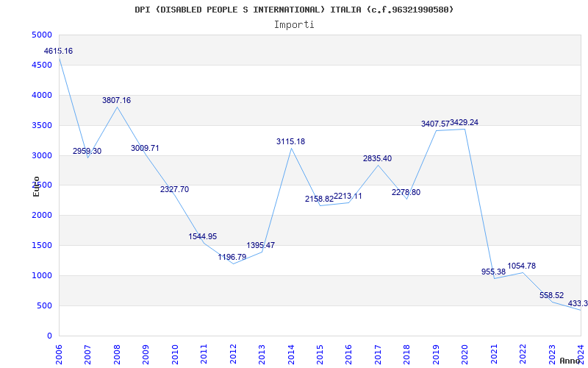Select data label 1395.47
Viewport: 588px width, 368px height.
[261, 246]
